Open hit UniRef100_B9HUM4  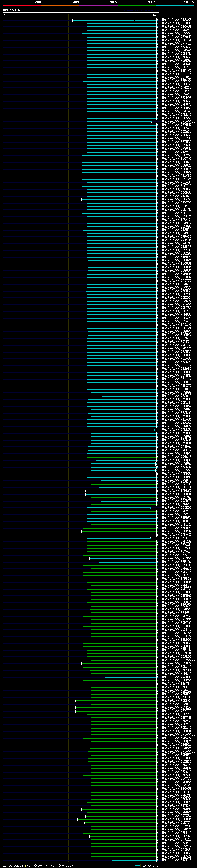(x=176, y=494)
